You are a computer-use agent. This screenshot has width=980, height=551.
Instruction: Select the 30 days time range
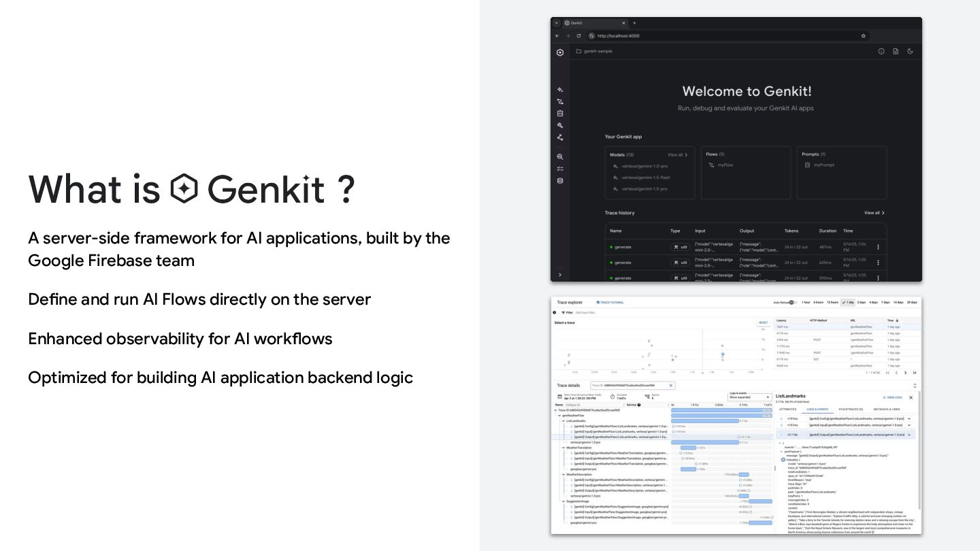[912, 302]
